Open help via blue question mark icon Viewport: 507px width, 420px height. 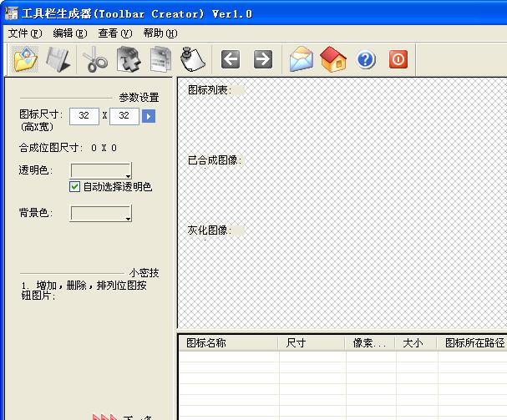coord(366,59)
